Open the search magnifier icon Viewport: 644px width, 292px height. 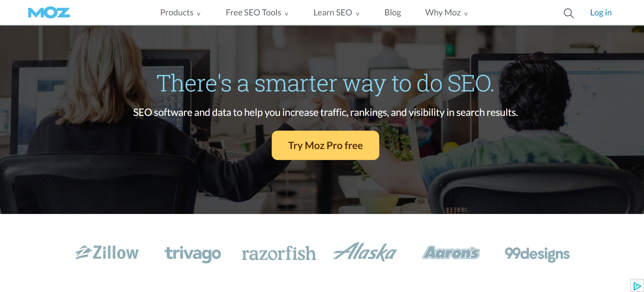569,13
